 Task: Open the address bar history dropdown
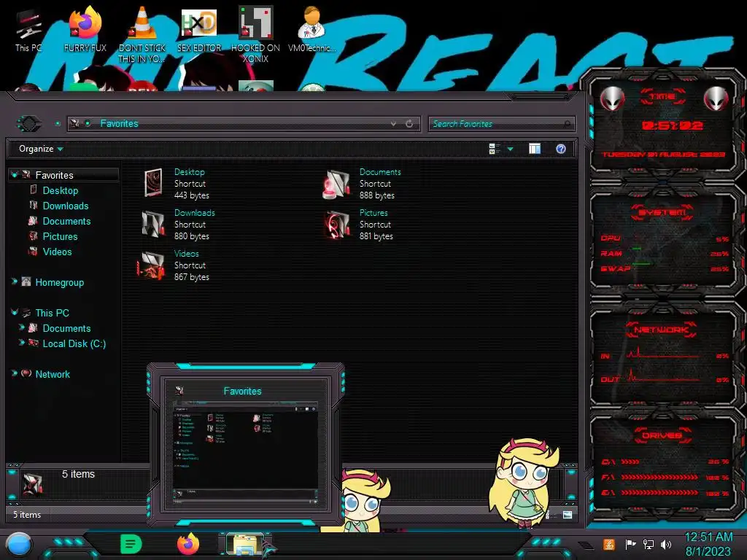(393, 124)
